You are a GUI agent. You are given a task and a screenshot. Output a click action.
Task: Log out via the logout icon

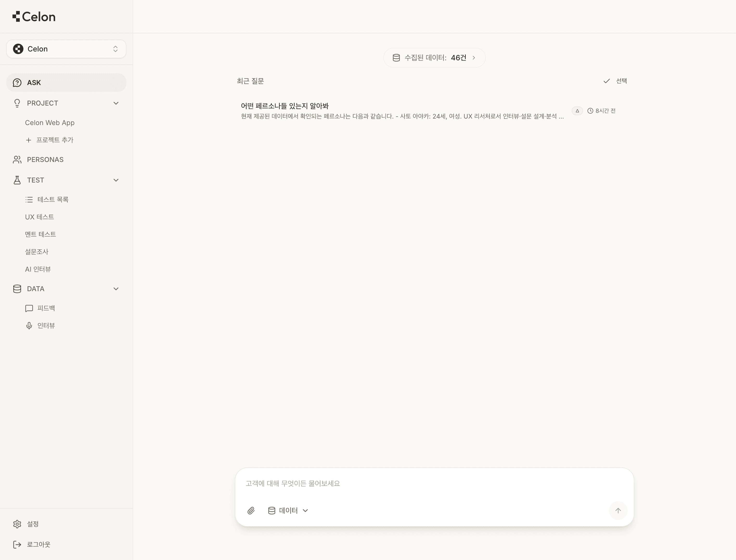17,544
